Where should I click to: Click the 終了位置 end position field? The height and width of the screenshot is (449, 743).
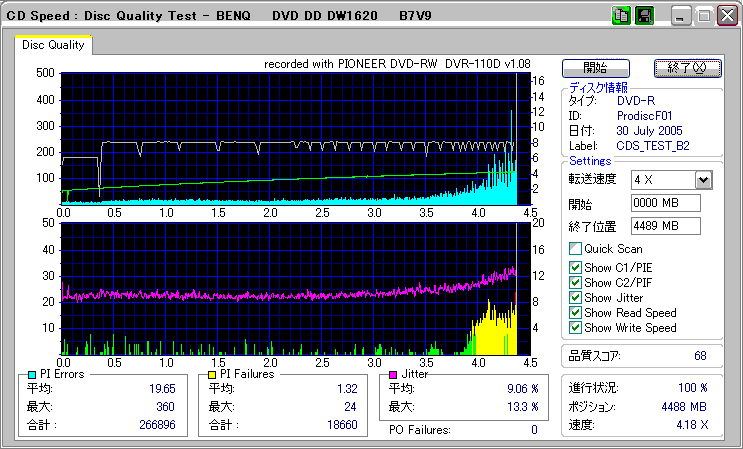tap(665, 226)
